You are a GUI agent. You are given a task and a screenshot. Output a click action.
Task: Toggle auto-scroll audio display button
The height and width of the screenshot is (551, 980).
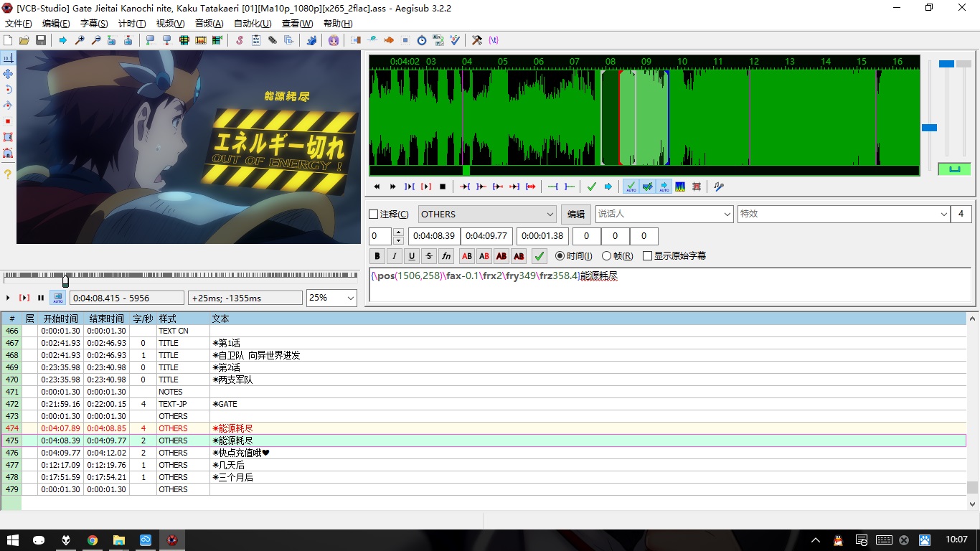664,187
